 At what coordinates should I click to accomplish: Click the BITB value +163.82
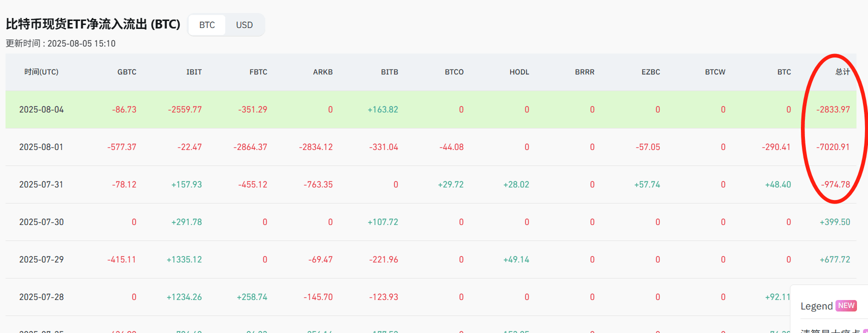coord(383,109)
